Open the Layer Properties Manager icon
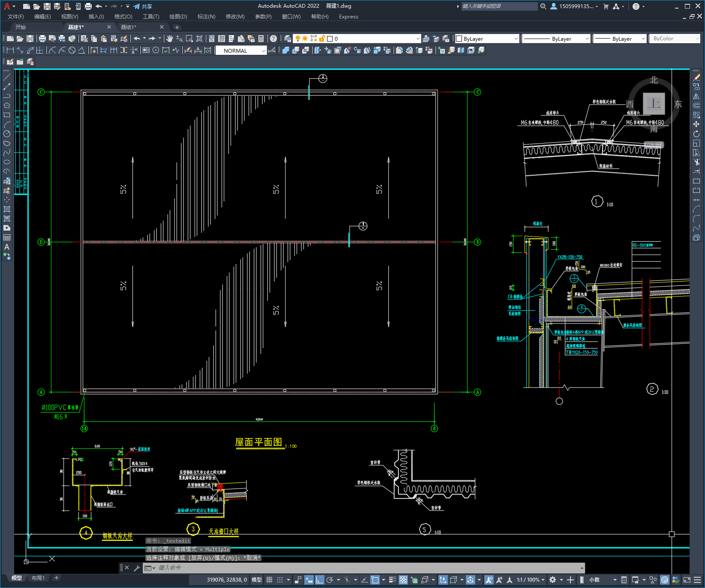 288,39
